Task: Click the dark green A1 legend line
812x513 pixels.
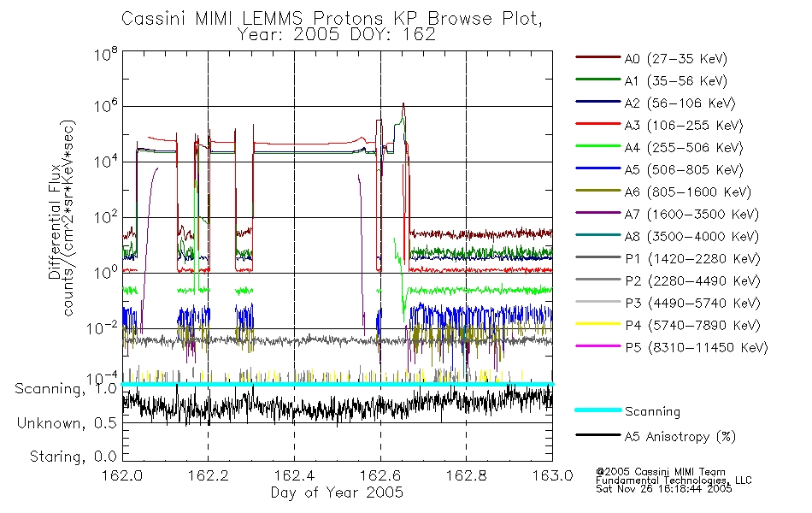Action: pyautogui.click(x=597, y=80)
